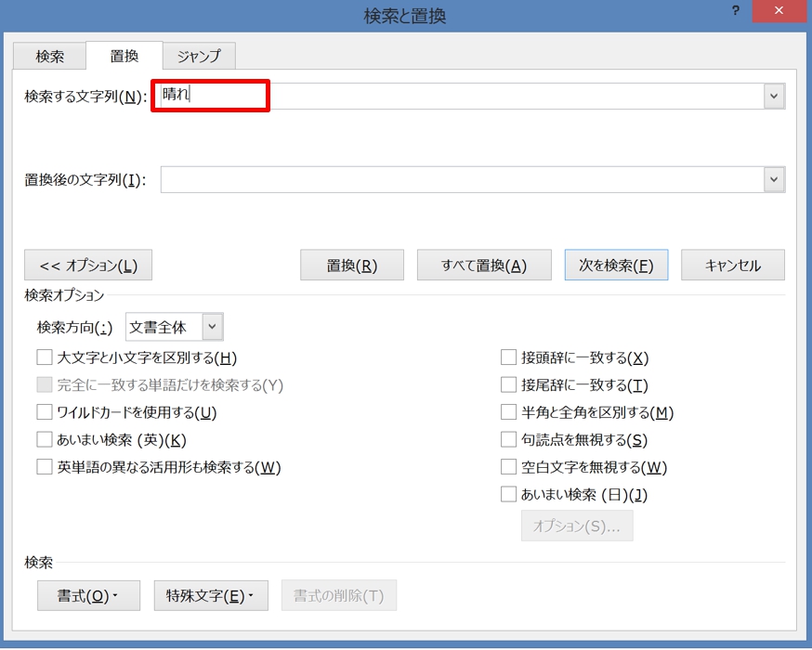Image resolution: width=812 pixels, height=650 pixels.
Task: Close the 検索と置換 dialog
Action: pos(779,11)
